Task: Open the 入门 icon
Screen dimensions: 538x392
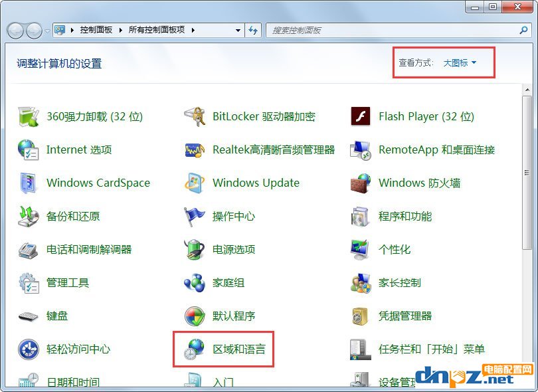Action: tap(195, 381)
